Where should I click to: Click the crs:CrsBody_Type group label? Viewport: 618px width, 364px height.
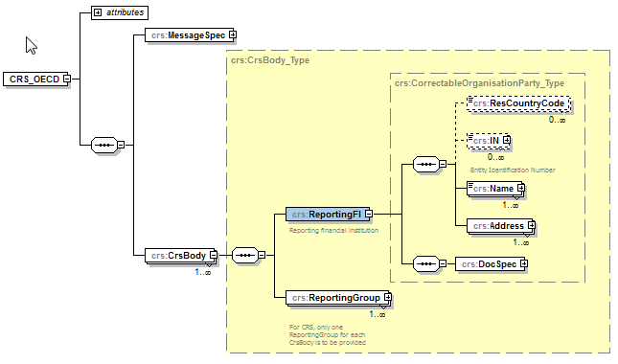pos(270,60)
